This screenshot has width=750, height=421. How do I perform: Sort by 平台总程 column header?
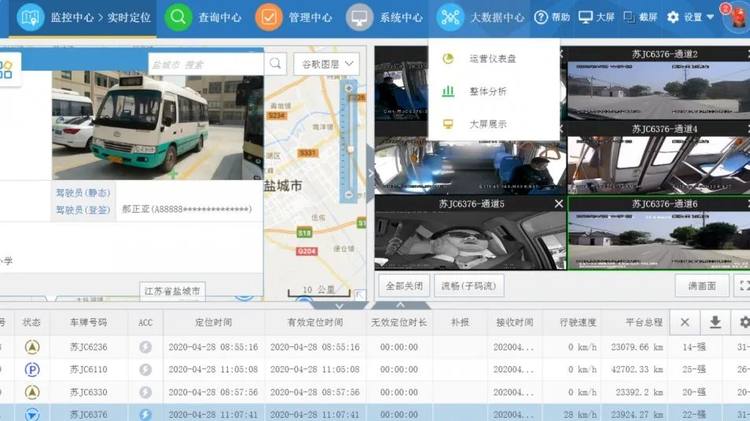click(643, 322)
